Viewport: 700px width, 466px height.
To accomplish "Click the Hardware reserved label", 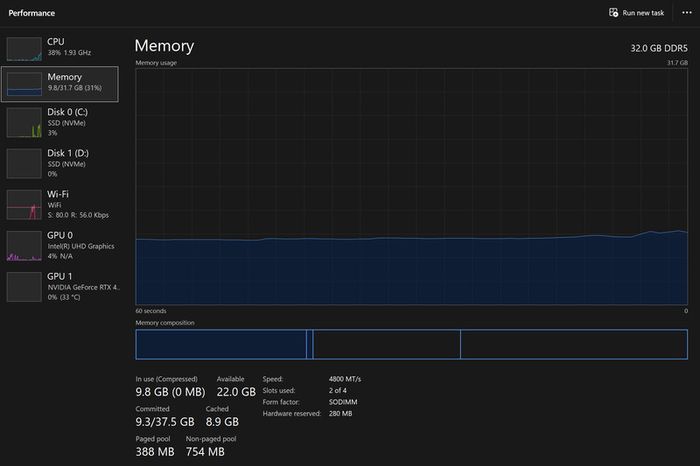I will pyautogui.click(x=292, y=414).
